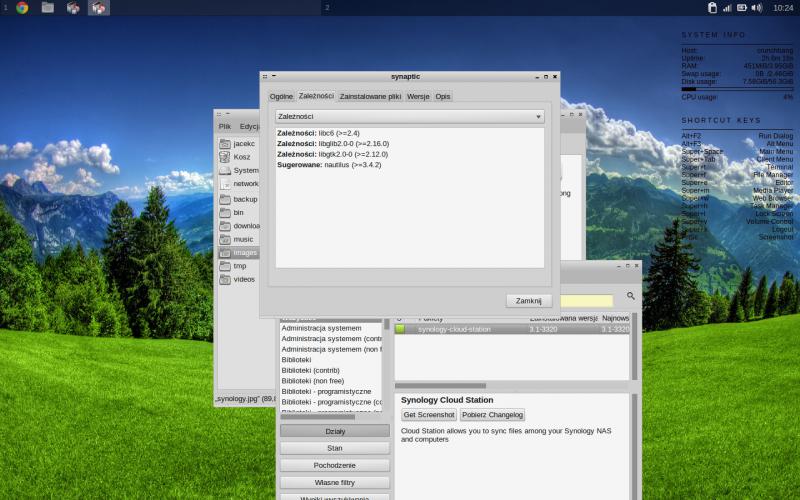This screenshot has height=500, width=800.
Task: Click the Get Screenshot button
Action: (x=429, y=415)
